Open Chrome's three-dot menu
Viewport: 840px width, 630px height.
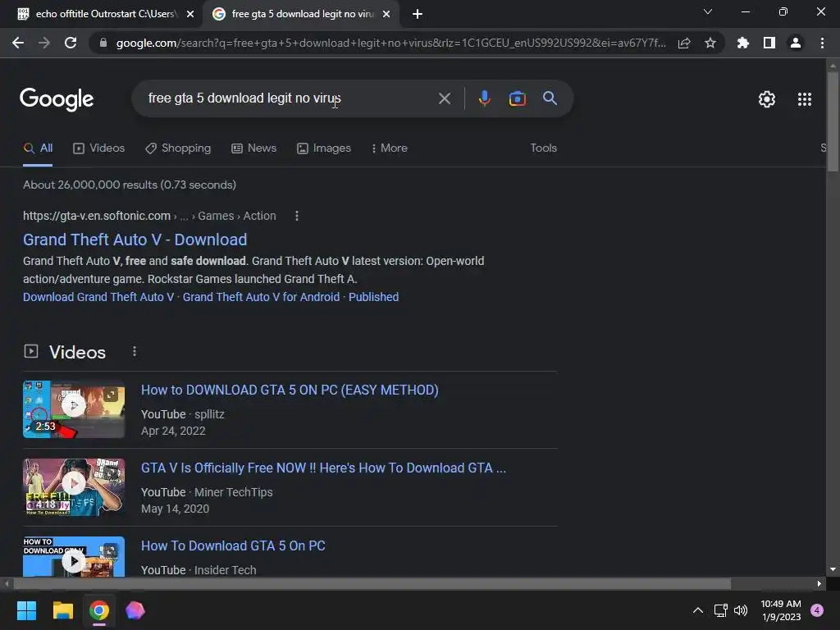tap(822, 43)
